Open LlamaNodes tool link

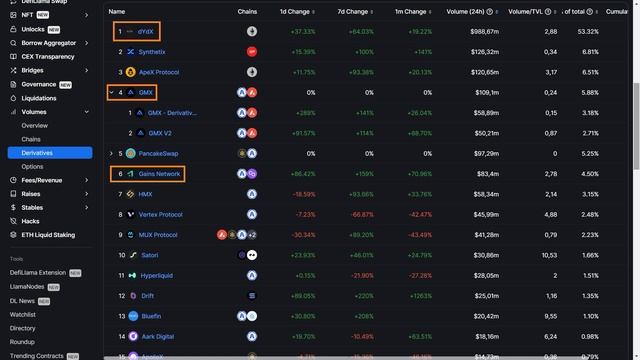click(x=27, y=287)
